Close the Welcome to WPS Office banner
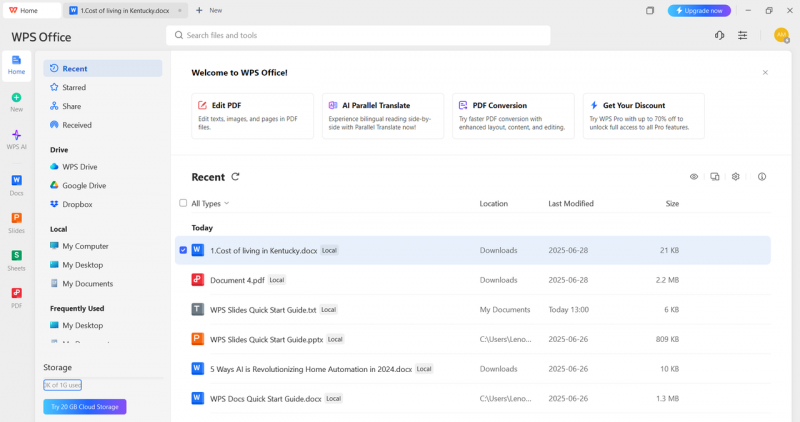The width and height of the screenshot is (800, 422). point(765,72)
